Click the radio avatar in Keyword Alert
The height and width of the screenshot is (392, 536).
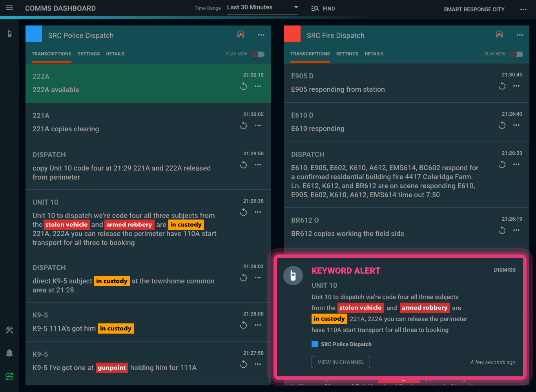[x=293, y=276]
